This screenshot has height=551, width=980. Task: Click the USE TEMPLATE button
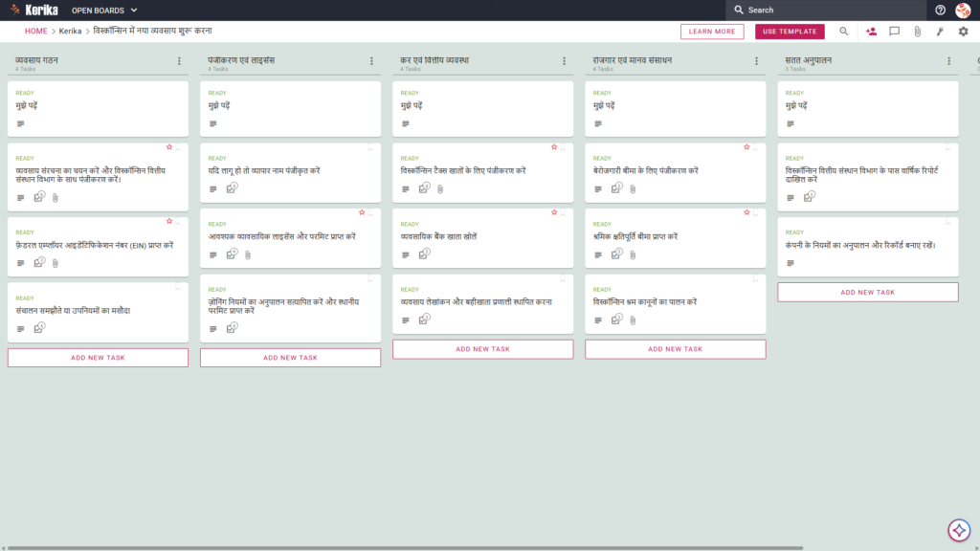tap(790, 32)
